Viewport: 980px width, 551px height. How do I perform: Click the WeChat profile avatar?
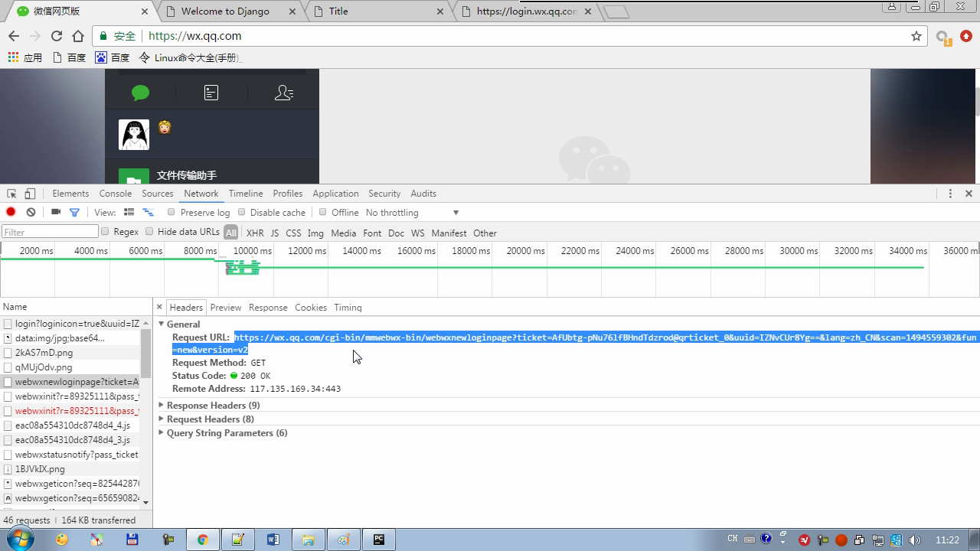[134, 135]
